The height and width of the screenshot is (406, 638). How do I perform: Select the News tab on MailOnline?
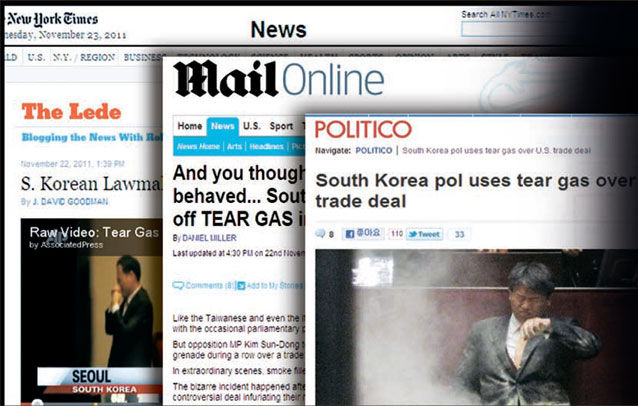[222, 126]
